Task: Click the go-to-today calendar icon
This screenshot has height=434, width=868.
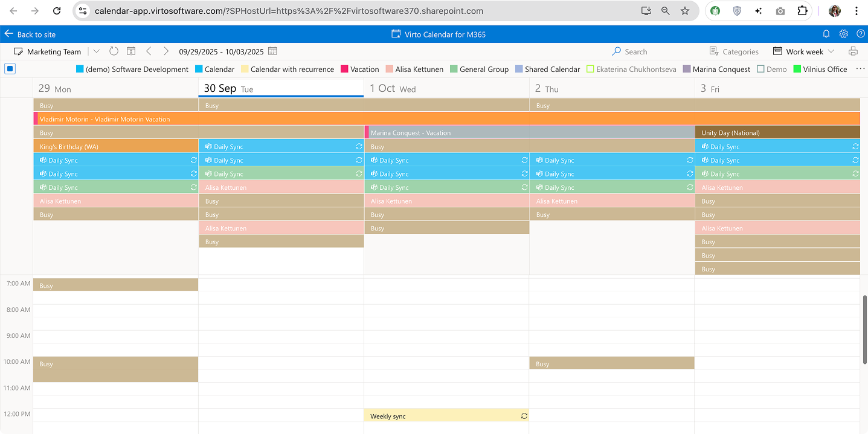Action: click(131, 51)
